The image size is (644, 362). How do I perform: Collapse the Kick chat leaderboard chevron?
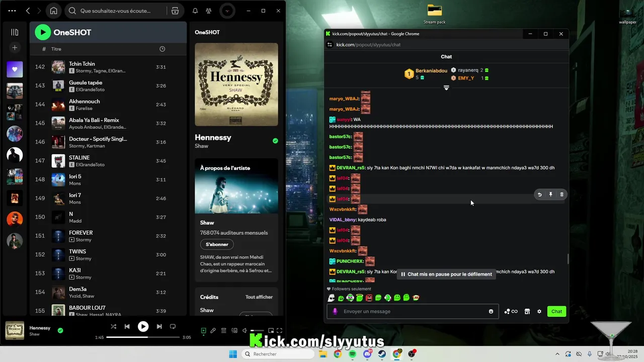(x=446, y=88)
